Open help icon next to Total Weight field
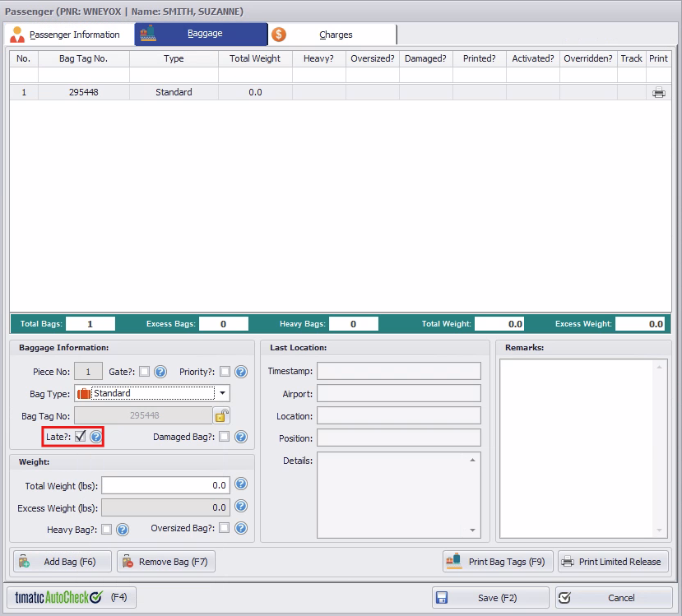Viewport: 682px width, 616px height. click(x=241, y=484)
